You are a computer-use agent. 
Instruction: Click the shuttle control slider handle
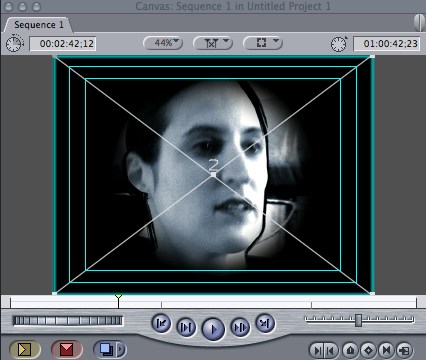358,320
